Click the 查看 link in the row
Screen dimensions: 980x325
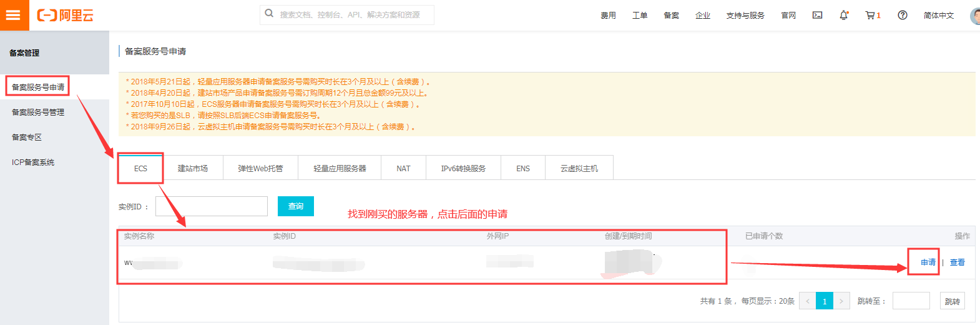tap(957, 262)
